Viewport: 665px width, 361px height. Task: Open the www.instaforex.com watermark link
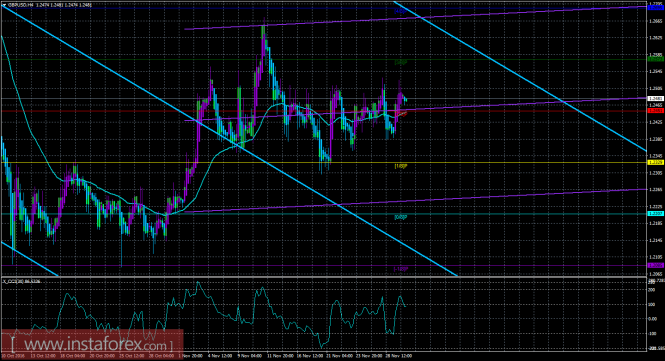[x=92, y=344]
